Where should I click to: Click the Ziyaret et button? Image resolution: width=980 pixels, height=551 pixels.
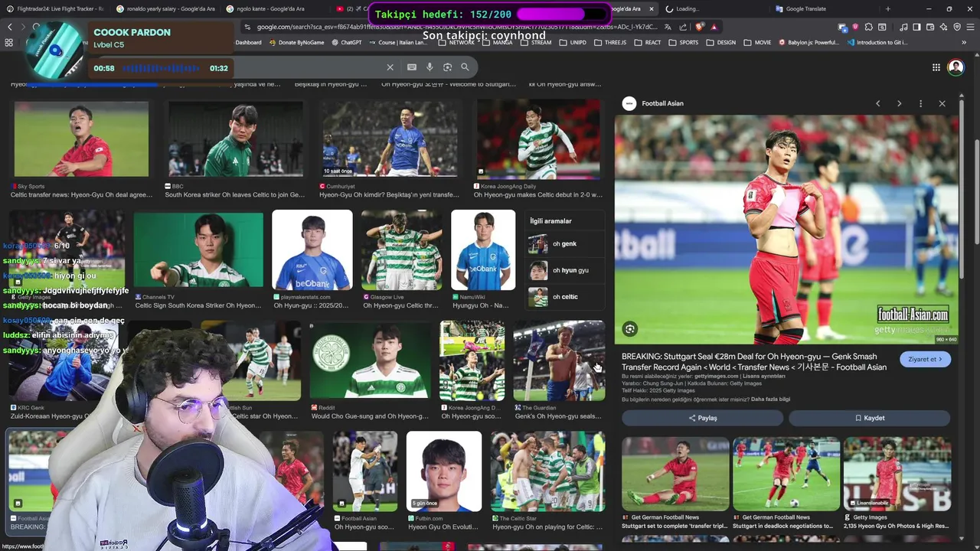point(926,359)
